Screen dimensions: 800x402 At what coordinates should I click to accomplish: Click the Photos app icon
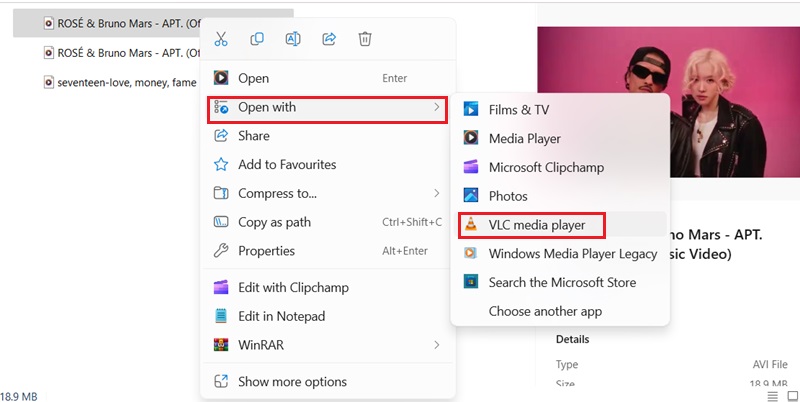pos(471,195)
